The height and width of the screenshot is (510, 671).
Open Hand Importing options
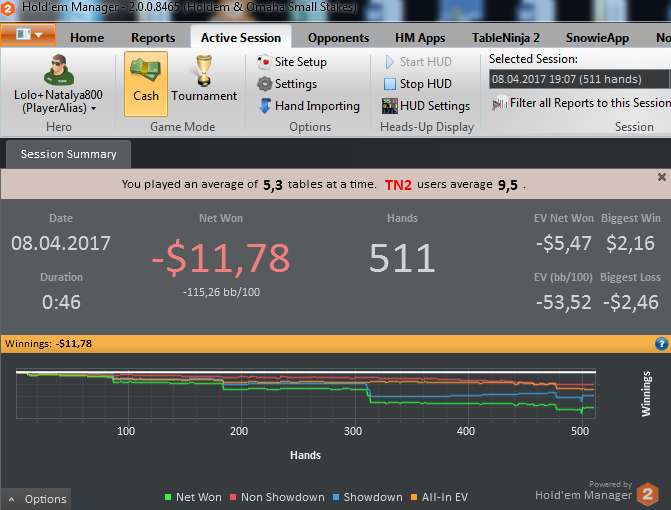point(309,106)
